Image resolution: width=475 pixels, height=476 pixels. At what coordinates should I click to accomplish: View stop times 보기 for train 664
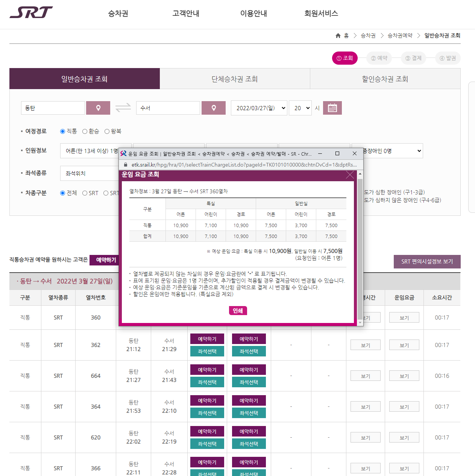(366, 376)
